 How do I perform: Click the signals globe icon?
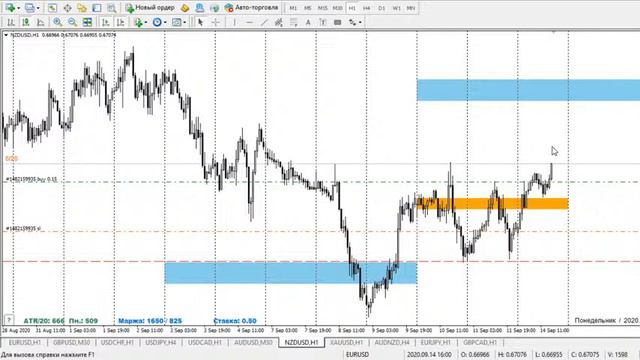click(214, 8)
